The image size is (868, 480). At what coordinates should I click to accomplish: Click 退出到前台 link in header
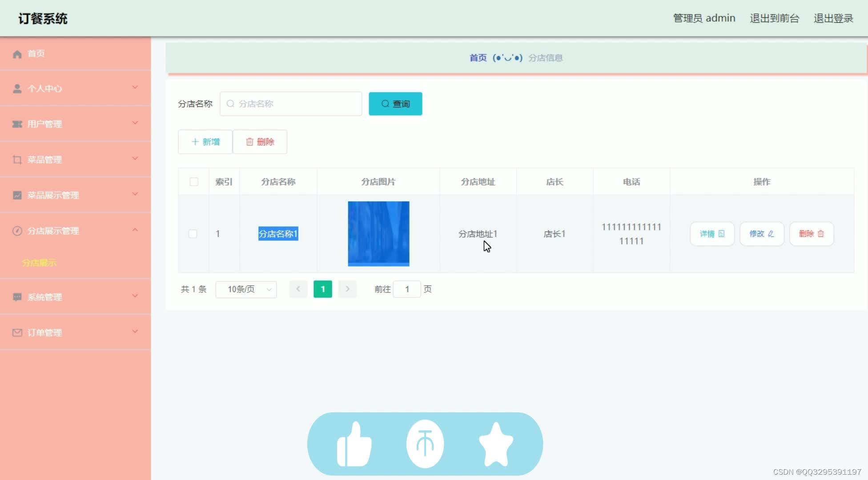[774, 18]
